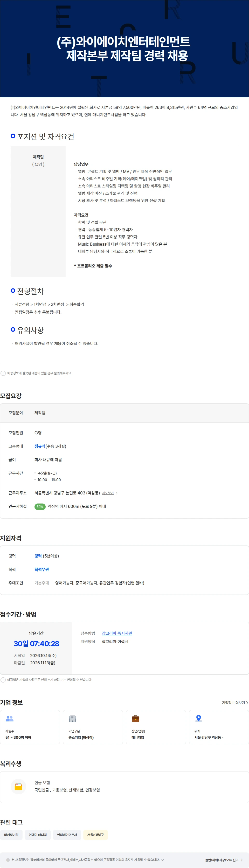249x868 pixels.
Task: Click the 10:00 ~ 19:00 working hours text
Action: tap(49, 480)
